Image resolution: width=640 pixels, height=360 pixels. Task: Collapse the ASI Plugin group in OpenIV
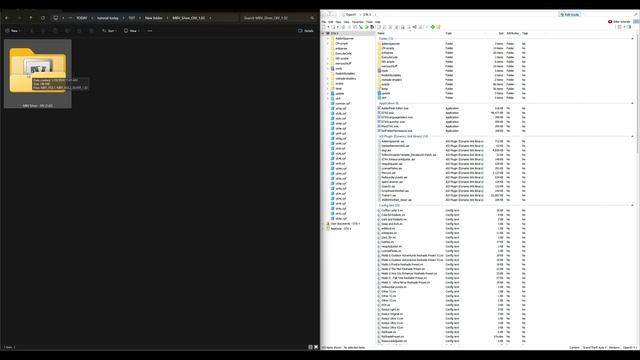click(633, 136)
